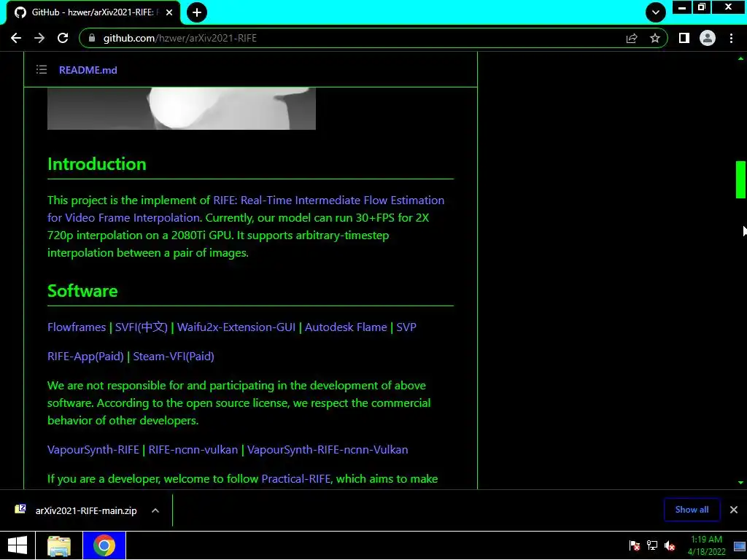This screenshot has height=560, width=747.
Task: Expand the arXiv2021-RIFE-main.zip download options chevron
Action: pyautogui.click(x=155, y=510)
